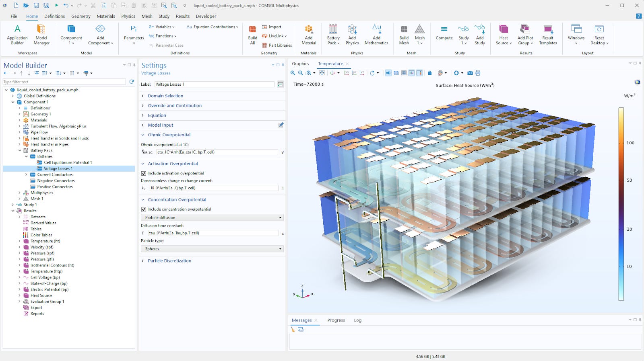Open the Model Manager
644x361 pixels.
(41, 35)
